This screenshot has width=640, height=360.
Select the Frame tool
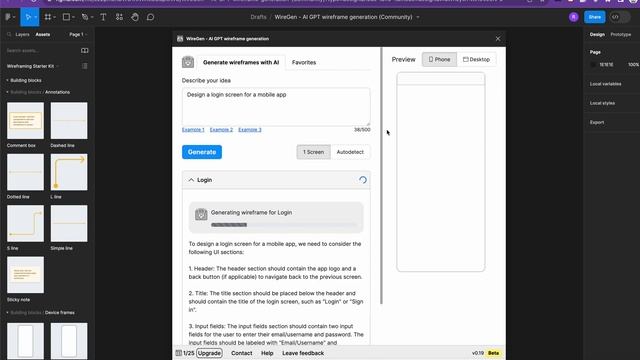[48, 17]
